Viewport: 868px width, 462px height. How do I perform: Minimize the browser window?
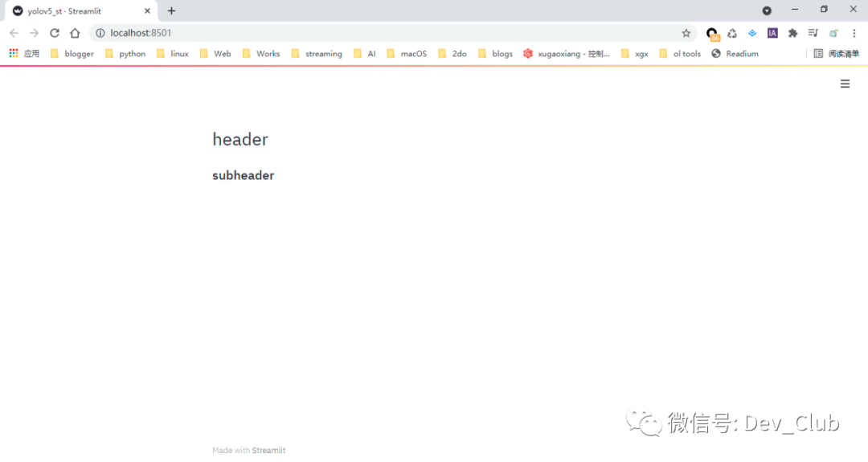pyautogui.click(x=795, y=10)
